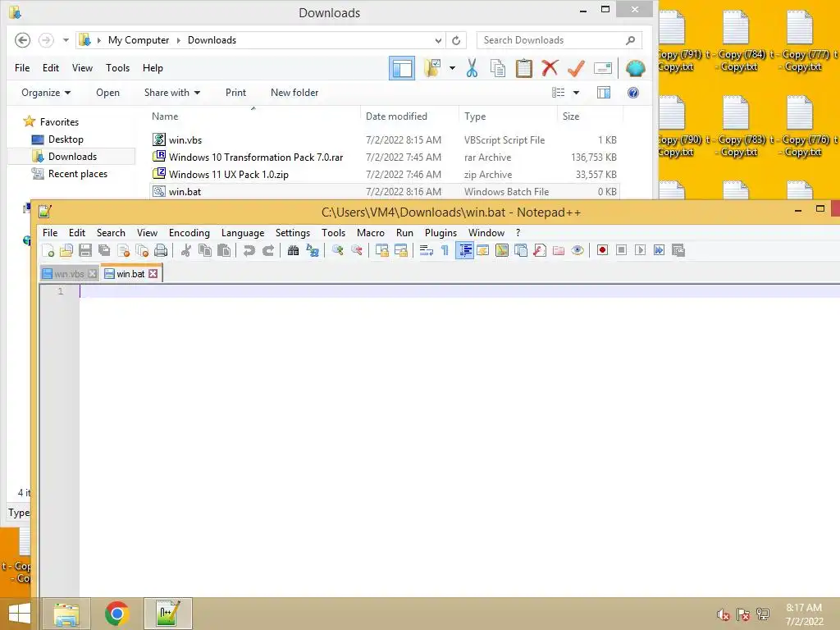The image size is (840, 630).
Task: Select Windows 11 UX Pack 1.0.zip file
Action: pos(229,175)
